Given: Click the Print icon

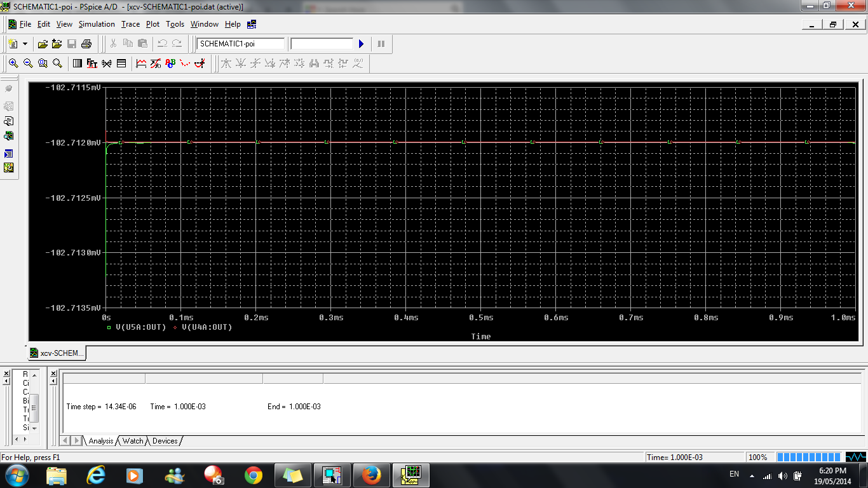Looking at the screenshot, I should [x=86, y=44].
